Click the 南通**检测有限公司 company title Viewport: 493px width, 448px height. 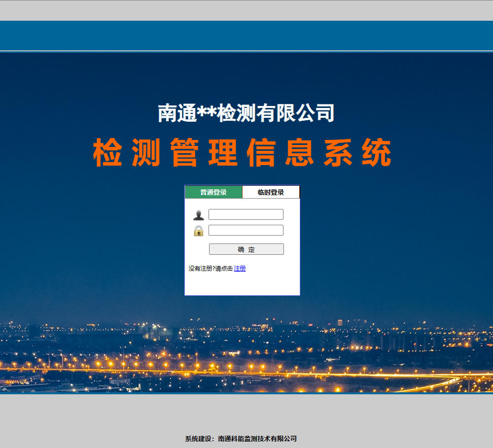click(246, 113)
